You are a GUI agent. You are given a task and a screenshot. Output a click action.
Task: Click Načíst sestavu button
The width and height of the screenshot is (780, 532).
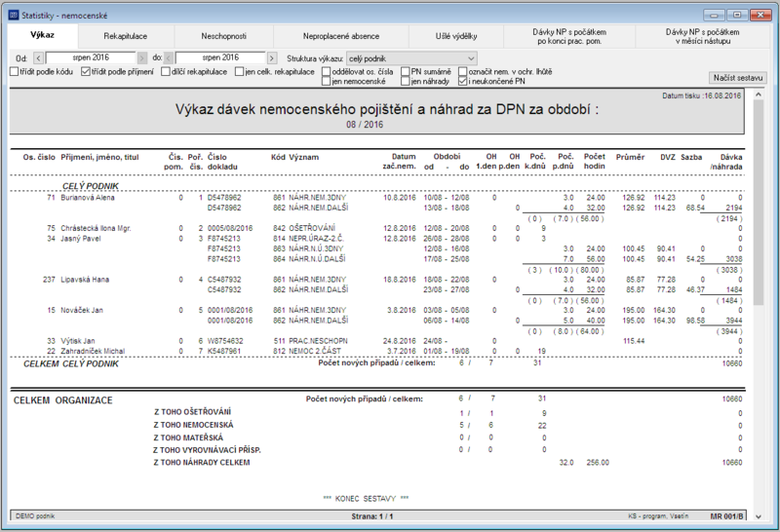click(x=738, y=78)
